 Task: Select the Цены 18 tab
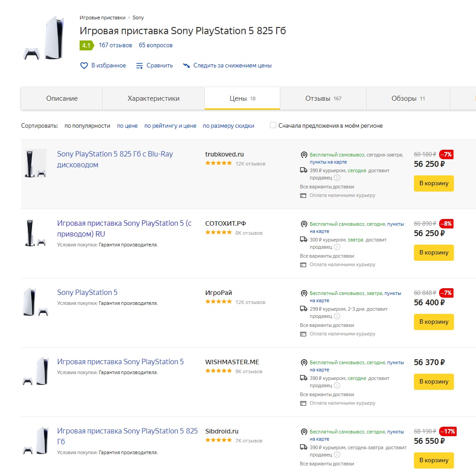[242, 98]
